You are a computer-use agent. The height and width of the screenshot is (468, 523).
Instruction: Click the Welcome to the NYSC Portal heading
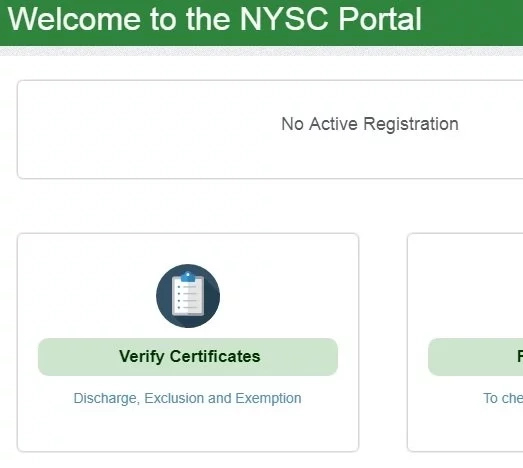click(214, 19)
